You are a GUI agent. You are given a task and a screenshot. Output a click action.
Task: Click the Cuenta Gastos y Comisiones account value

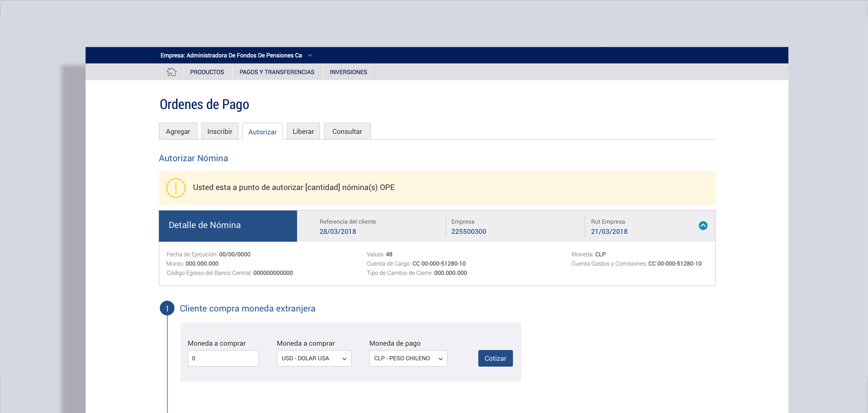pyautogui.click(x=675, y=264)
